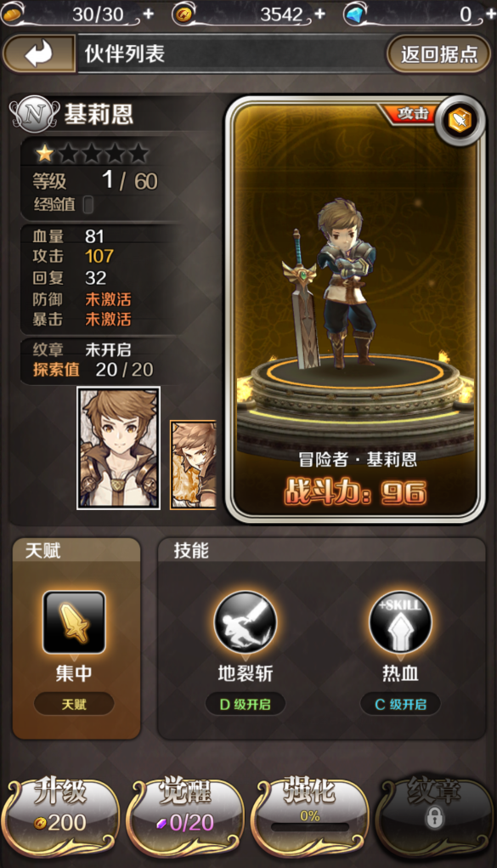497x868 pixels.
Task: Tap the 天赋 label under 集中
Action: 74,704
